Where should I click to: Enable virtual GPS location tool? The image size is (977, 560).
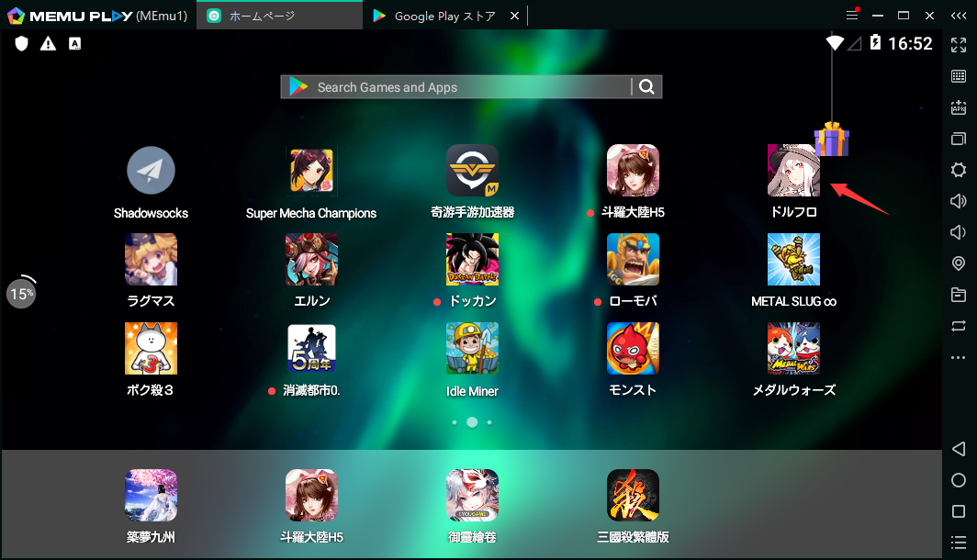[959, 264]
